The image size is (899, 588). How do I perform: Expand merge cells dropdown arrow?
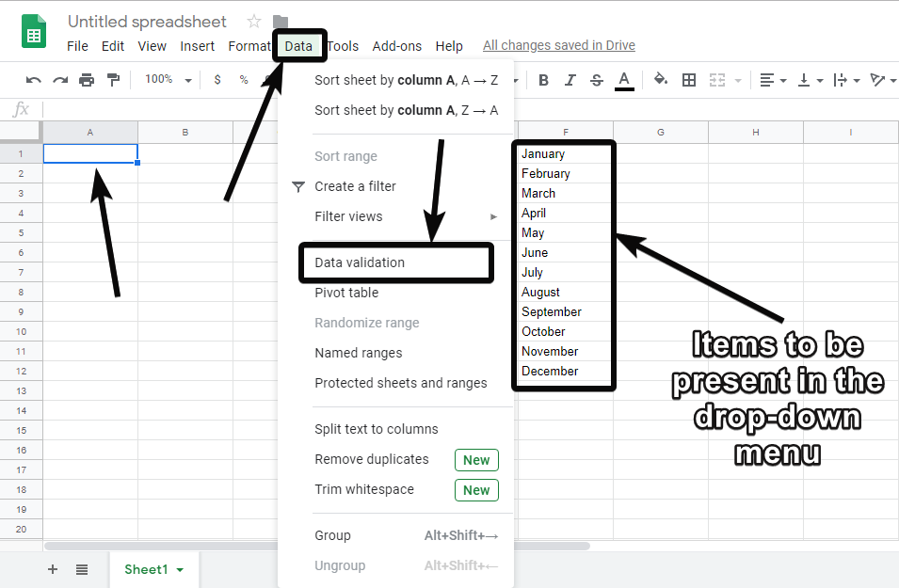tap(738, 81)
